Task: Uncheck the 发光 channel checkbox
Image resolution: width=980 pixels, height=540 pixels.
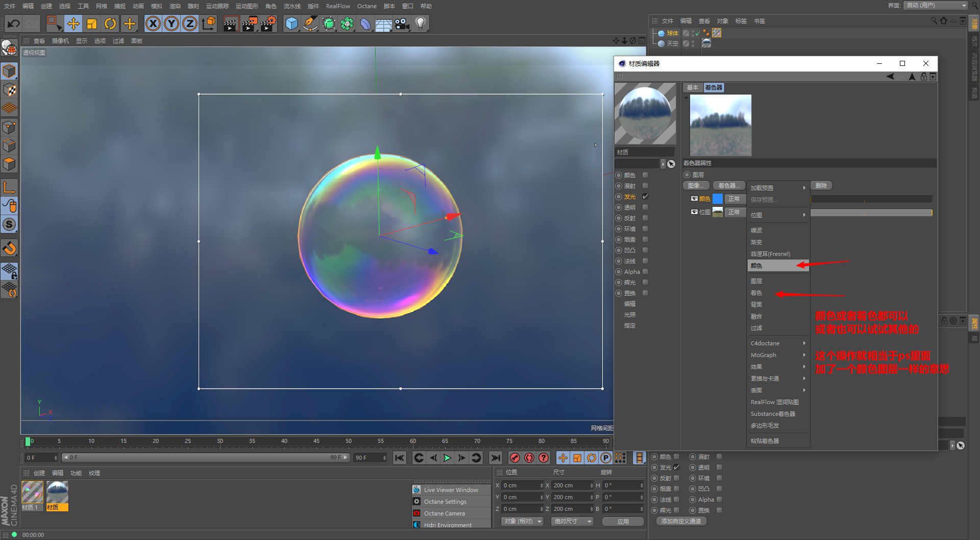Action: coord(645,197)
